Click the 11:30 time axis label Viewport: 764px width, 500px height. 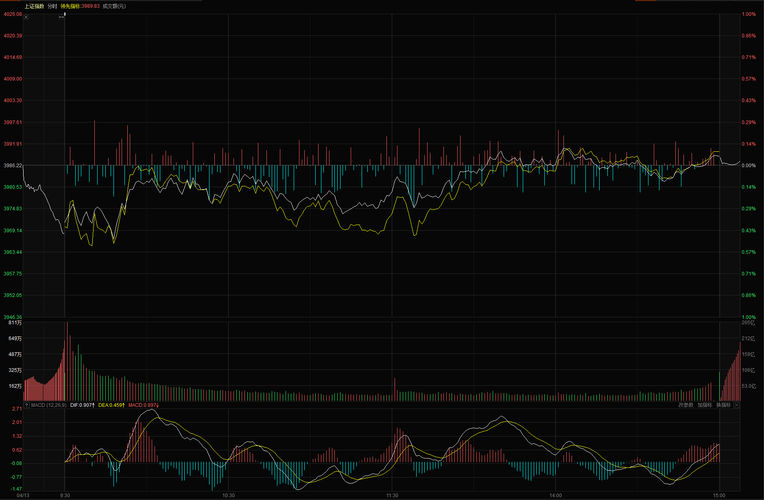[x=392, y=496]
